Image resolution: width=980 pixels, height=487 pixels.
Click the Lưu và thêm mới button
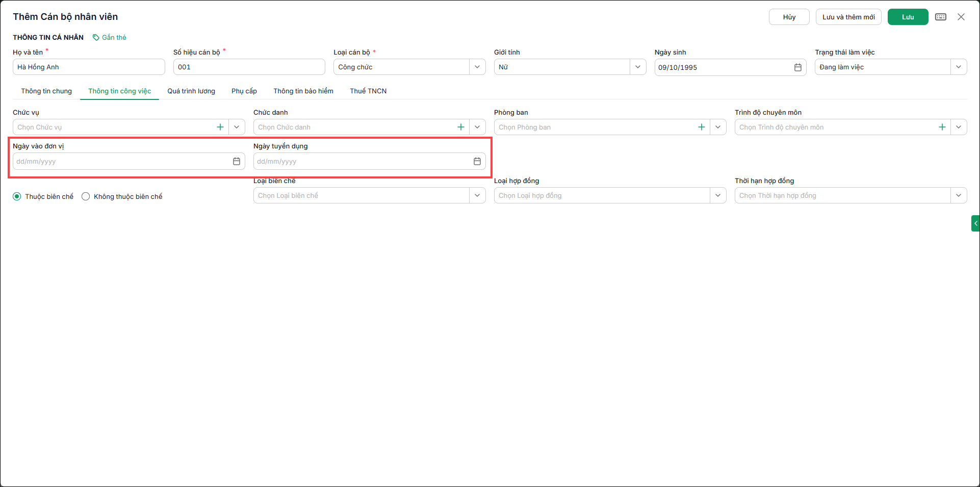coord(848,17)
